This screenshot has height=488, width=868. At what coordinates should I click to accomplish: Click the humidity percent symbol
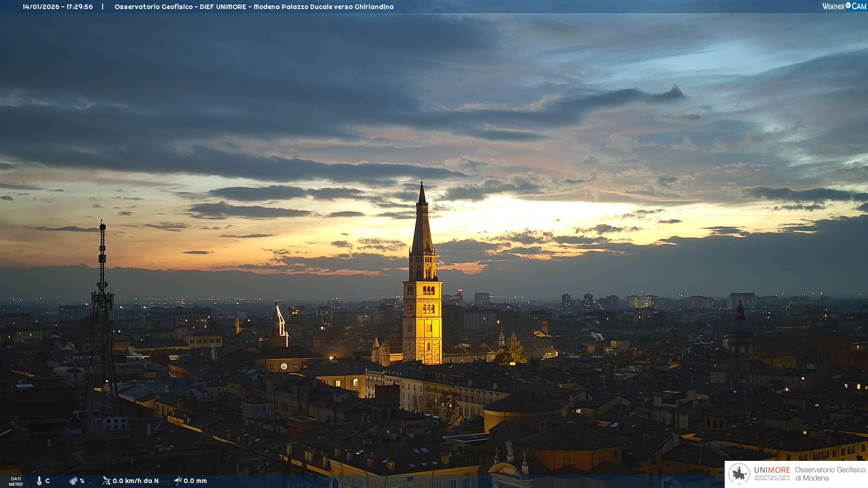(x=82, y=481)
